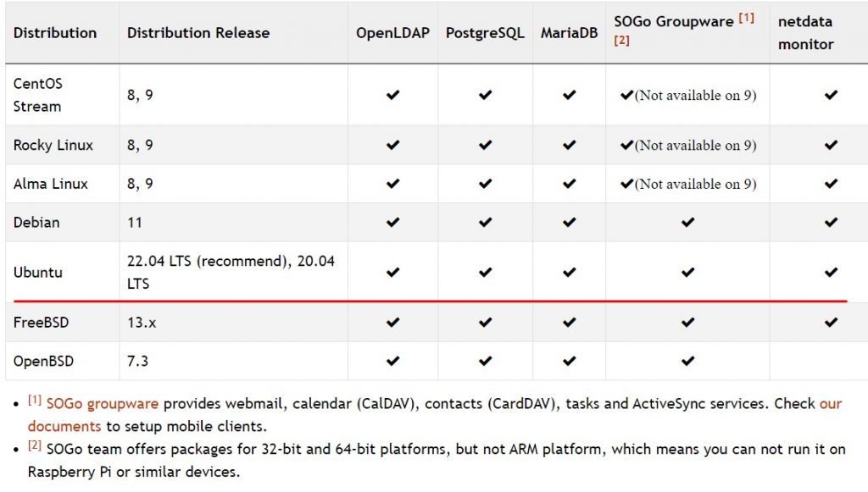Click the MariaDB checkmark for Rocky Linux
868x492 pixels.
569,145
